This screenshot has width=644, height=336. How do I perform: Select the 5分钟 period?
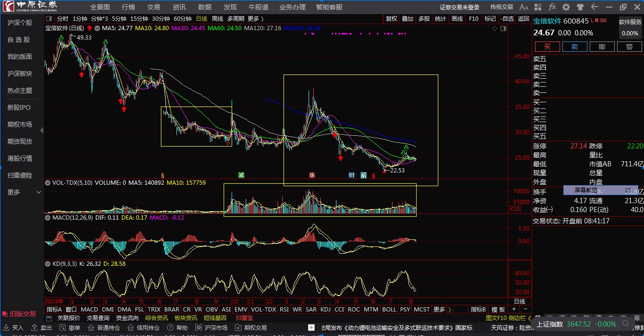click(x=119, y=19)
